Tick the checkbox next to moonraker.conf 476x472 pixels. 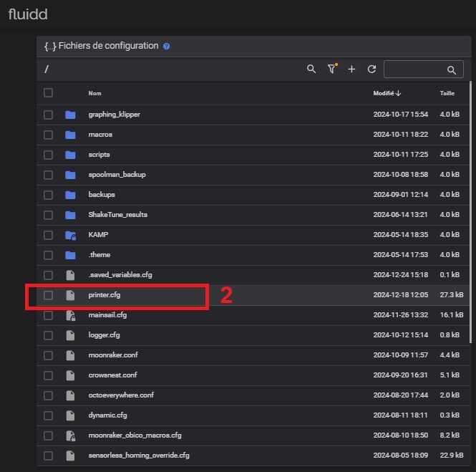pyautogui.click(x=48, y=355)
